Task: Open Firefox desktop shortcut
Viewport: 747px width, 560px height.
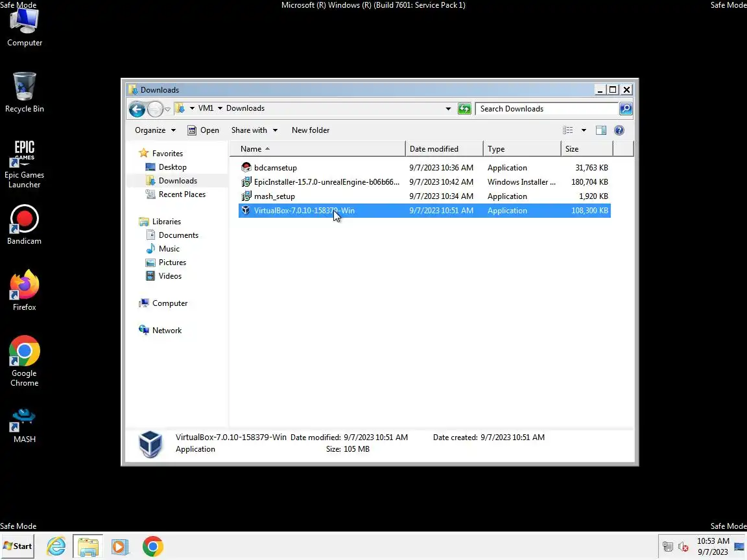Action: click(x=24, y=290)
